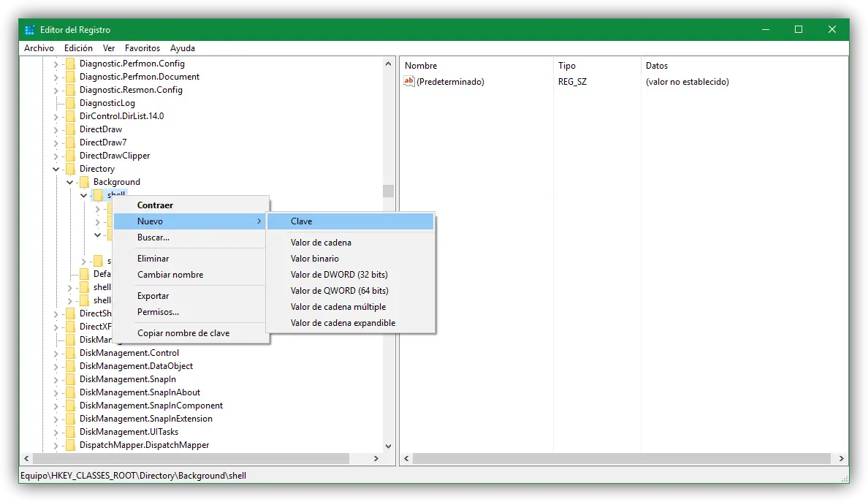Expand the DispatchMapper.DispatchMapper key
Screen dimensions: 868x502
pyautogui.click(x=56, y=446)
